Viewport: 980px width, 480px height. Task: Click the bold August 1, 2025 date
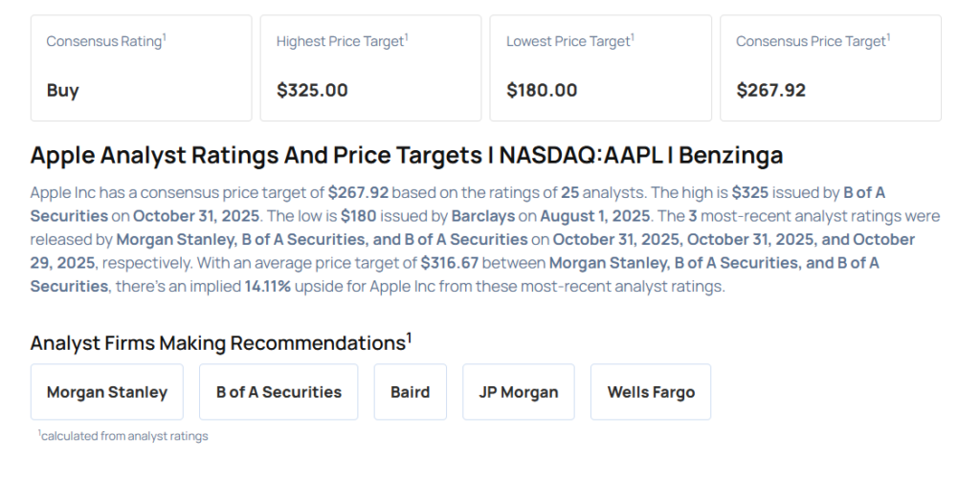tap(592, 216)
